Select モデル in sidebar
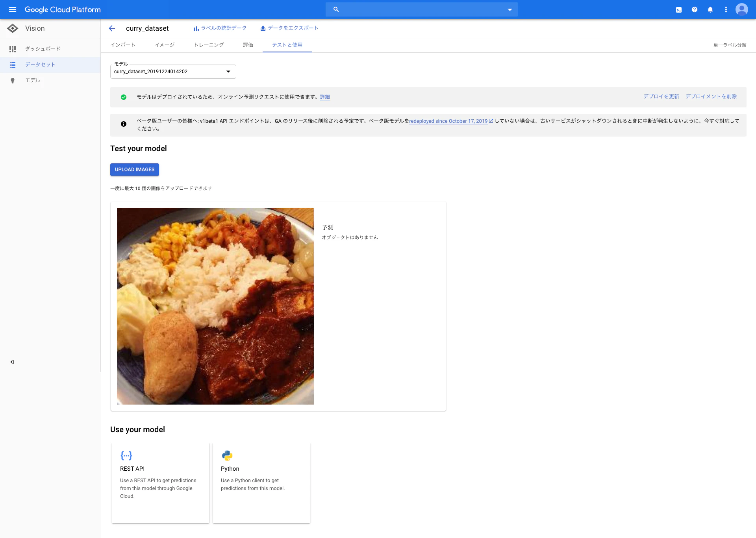The height and width of the screenshot is (538, 756). click(50, 80)
